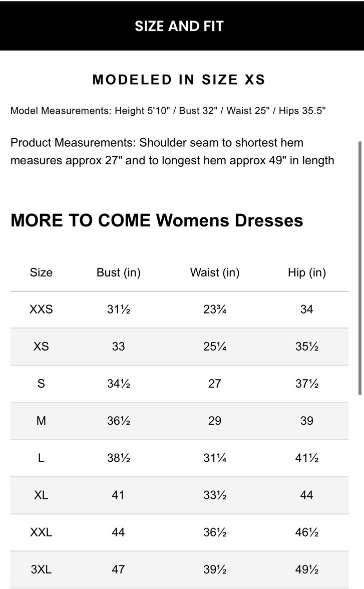
Task: Click the 3XL size row label
Action: pyautogui.click(x=41, y=569)
